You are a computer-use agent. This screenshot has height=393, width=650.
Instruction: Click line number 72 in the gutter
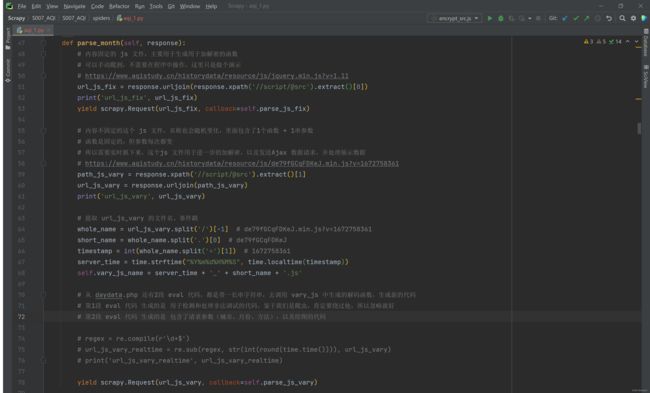(21, 317)
